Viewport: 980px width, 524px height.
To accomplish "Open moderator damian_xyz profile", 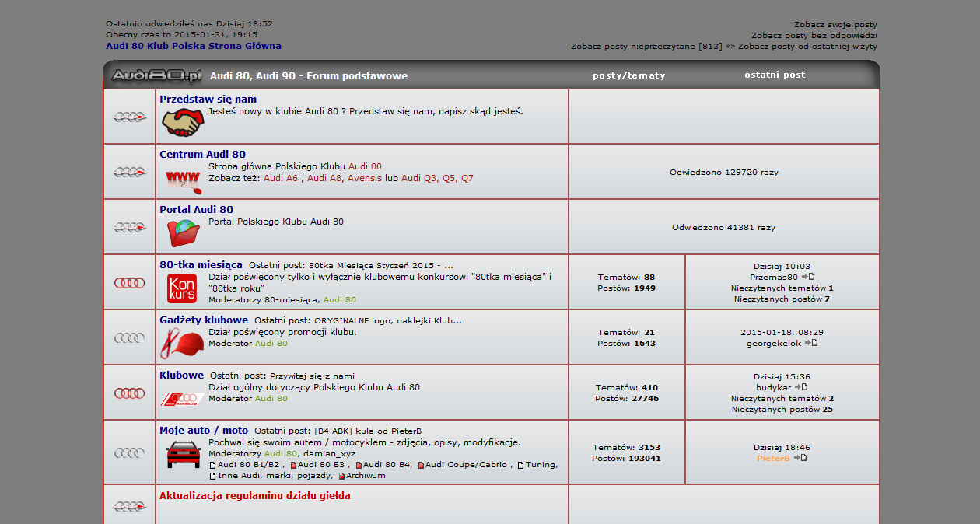I will pos(329,453).
